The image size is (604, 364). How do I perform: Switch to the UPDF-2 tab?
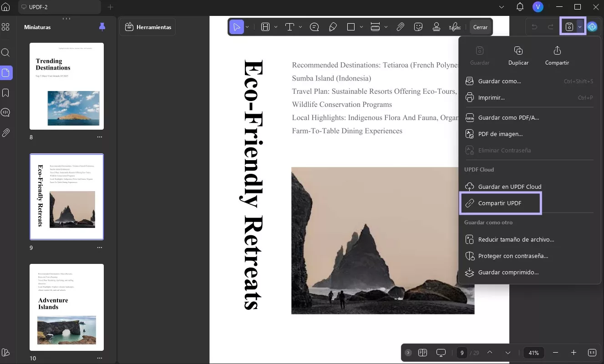tap(60, 7)
